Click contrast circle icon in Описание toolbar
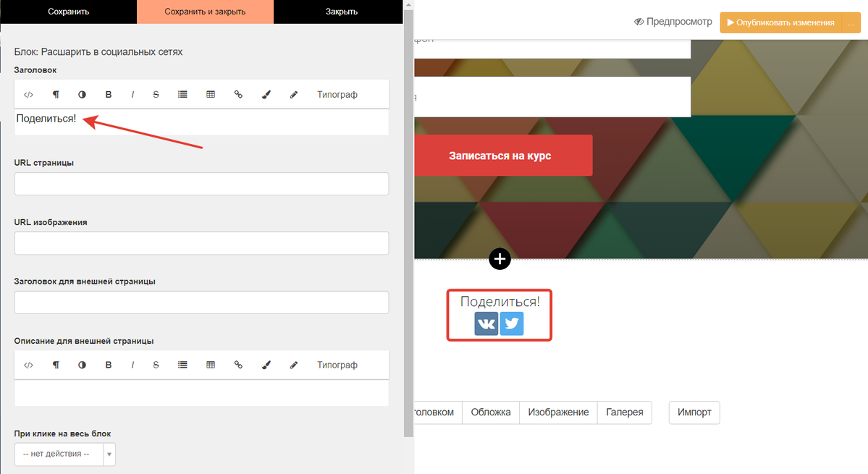868x474 pixels. 82,365
